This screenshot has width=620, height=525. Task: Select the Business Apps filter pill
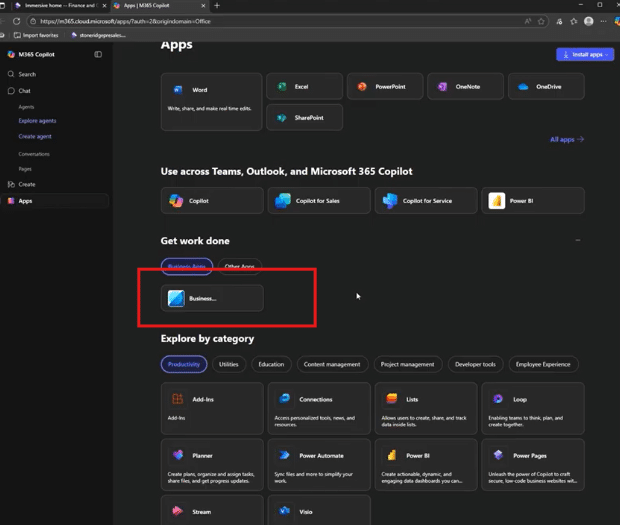187,266
